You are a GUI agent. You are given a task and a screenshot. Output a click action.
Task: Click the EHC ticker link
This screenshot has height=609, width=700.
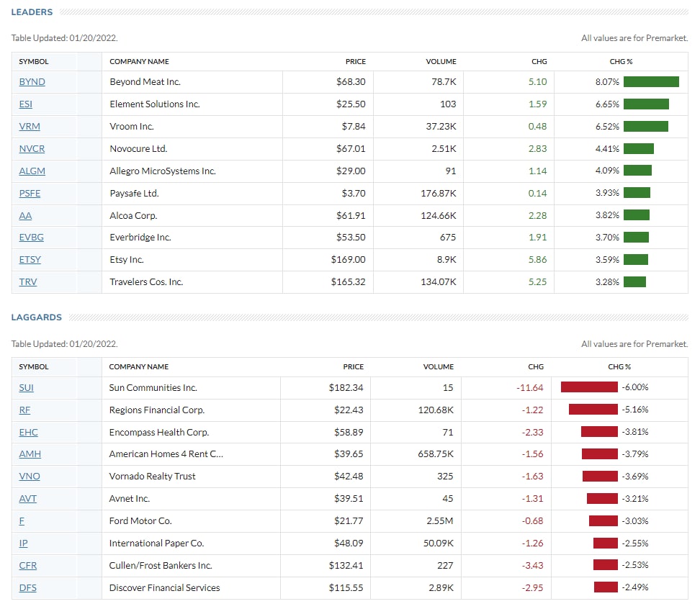(x=28, y=433)
